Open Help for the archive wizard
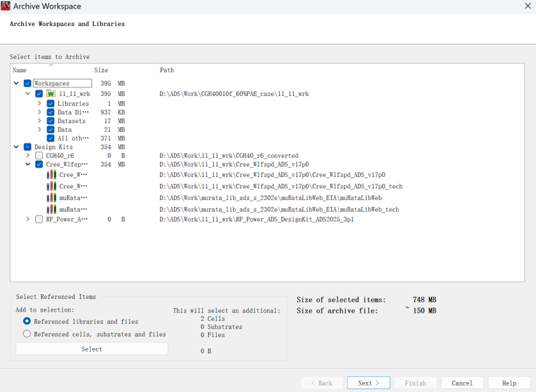 tap(509, 383)
